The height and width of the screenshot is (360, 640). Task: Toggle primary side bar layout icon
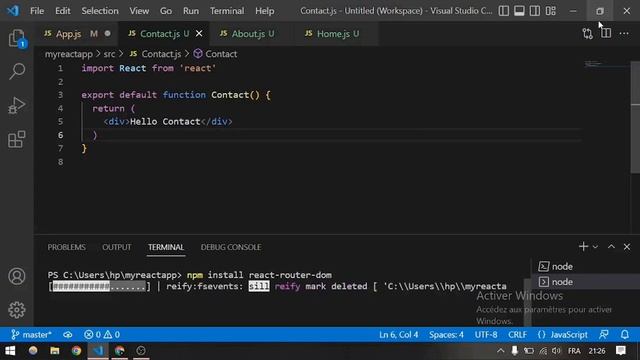point(504,11)
